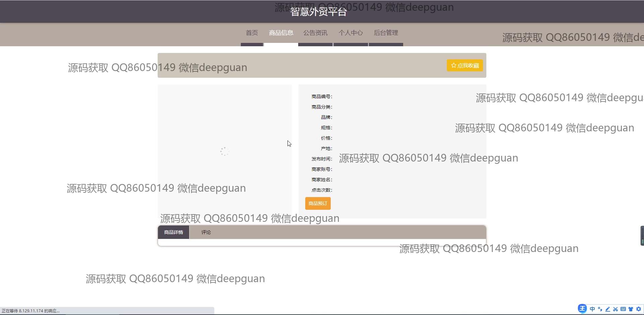Click the volume meter widget at right edge
The image size is (644, 315).
pos(642,236)
